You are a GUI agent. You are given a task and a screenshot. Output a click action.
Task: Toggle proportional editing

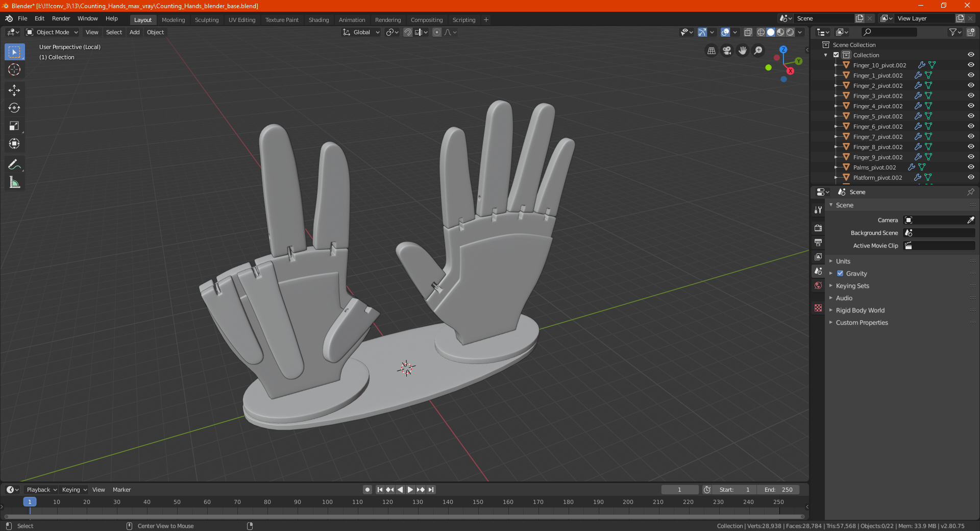pyautogui.click(x=437, y=32)
